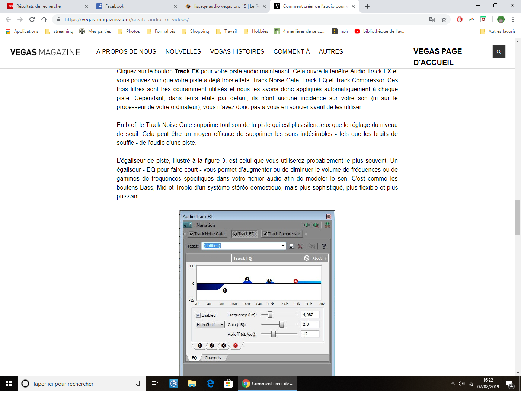Show hidden system tray icons
Image resolution: width=521 pixels, height=420 pixels.
453,384
